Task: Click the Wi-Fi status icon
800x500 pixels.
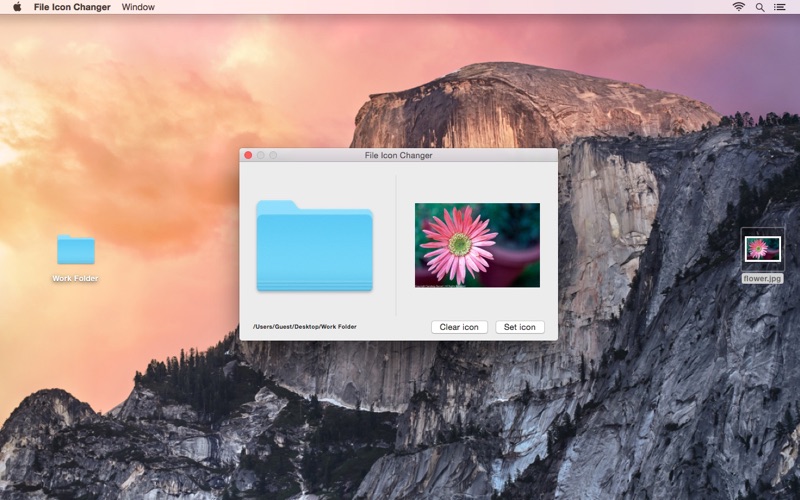Action: 738,7
